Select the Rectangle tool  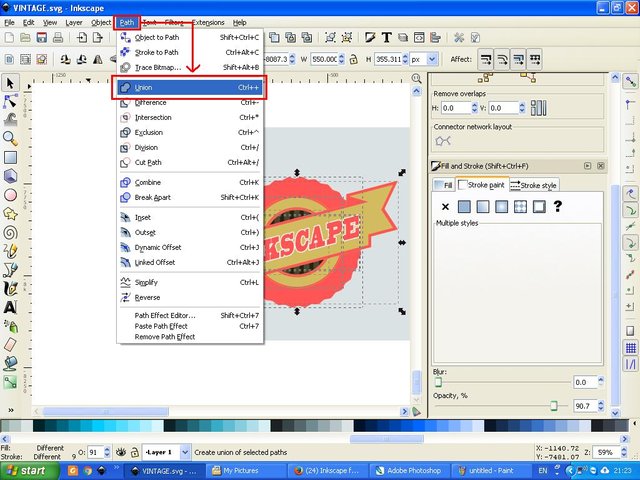pyautogui.click(x=10, y=158)
